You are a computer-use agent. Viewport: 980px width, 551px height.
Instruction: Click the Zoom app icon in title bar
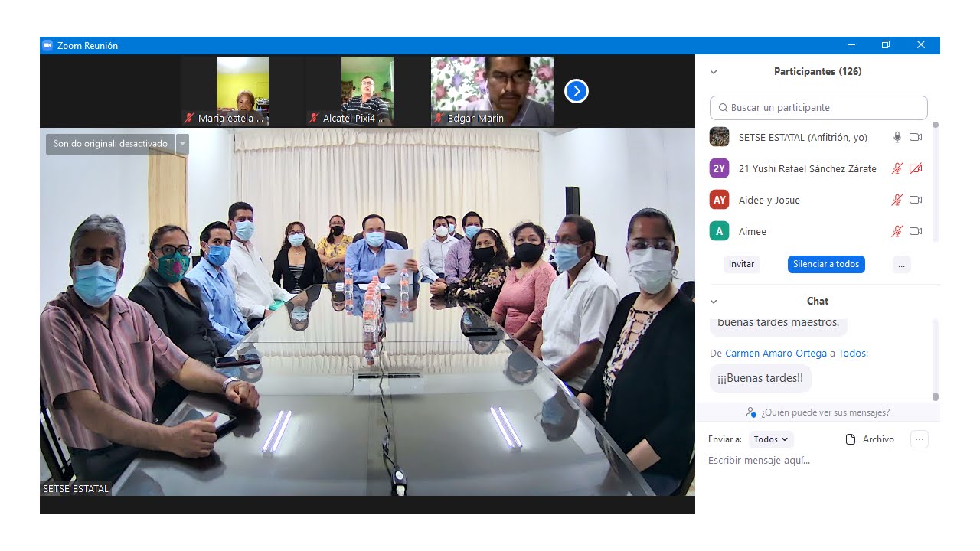[x=47, y=45]
